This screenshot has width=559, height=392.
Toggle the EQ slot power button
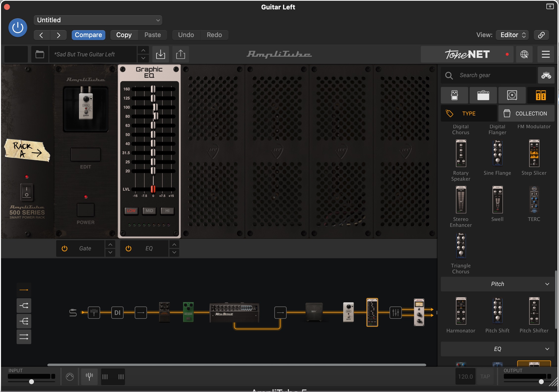[x=128, y=248]
